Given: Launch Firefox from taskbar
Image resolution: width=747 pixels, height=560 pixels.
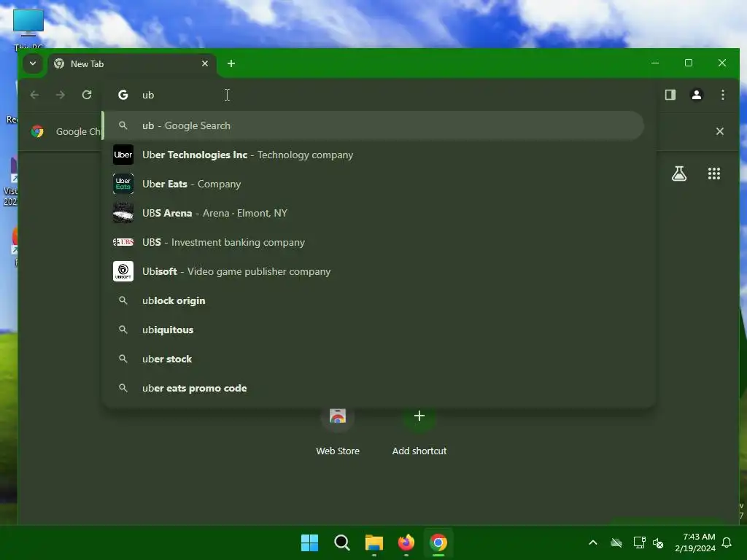Looking at the screenshot, I should [406, 542].
